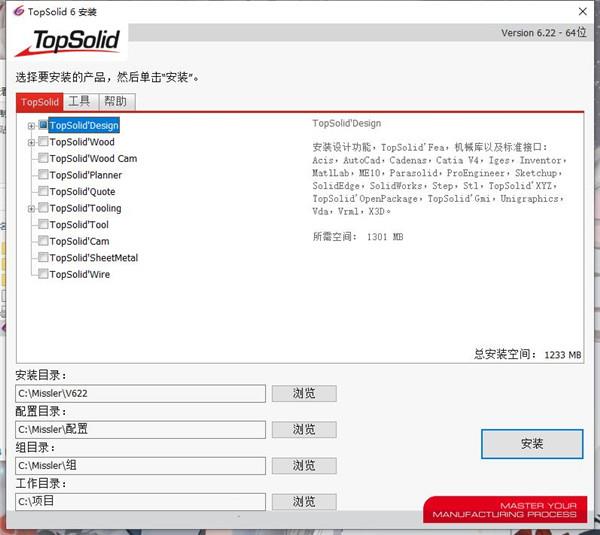Check the TopSolid'Wood Cam checkbox
600x535 pixels.
click(43, 158)
